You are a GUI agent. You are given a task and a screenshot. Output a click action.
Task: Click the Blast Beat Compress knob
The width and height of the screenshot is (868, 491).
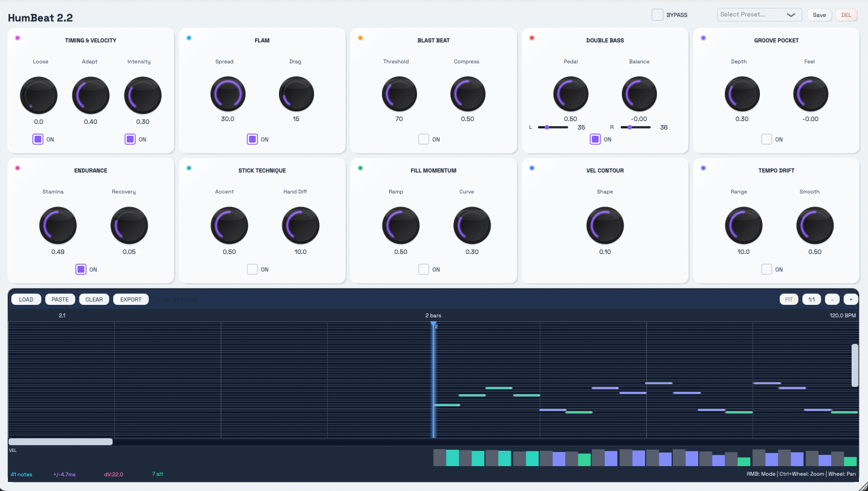pos(468,94)
